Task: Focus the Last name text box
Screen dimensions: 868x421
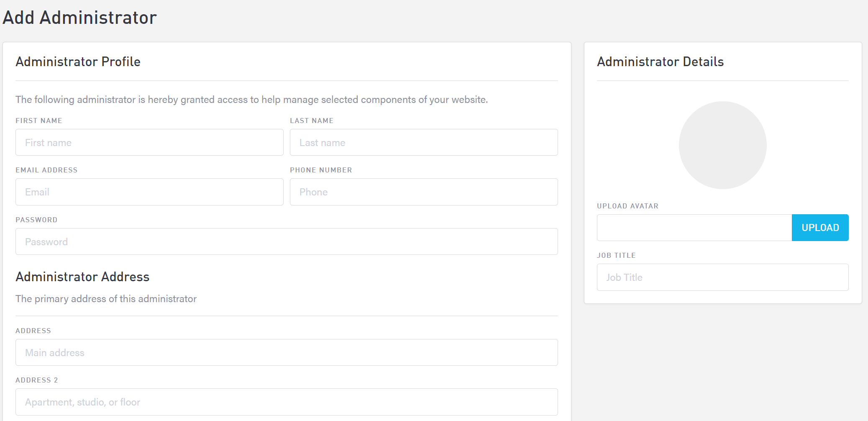Action: (423, 142)
